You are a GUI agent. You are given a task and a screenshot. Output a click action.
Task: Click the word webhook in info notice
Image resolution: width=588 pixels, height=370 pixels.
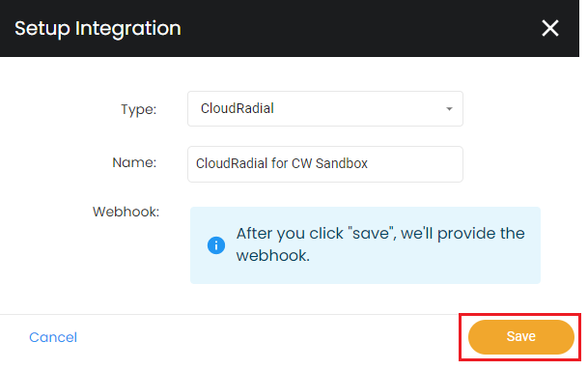[272, 256]
